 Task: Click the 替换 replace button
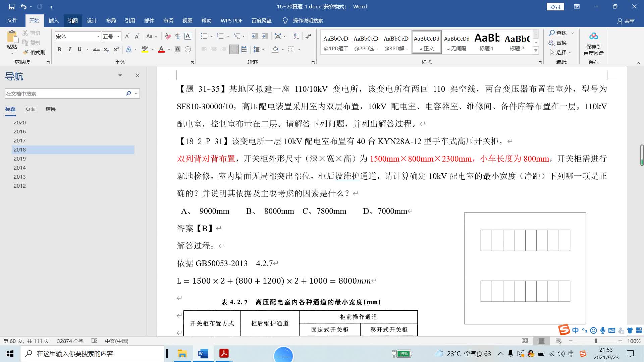(558, 43)
